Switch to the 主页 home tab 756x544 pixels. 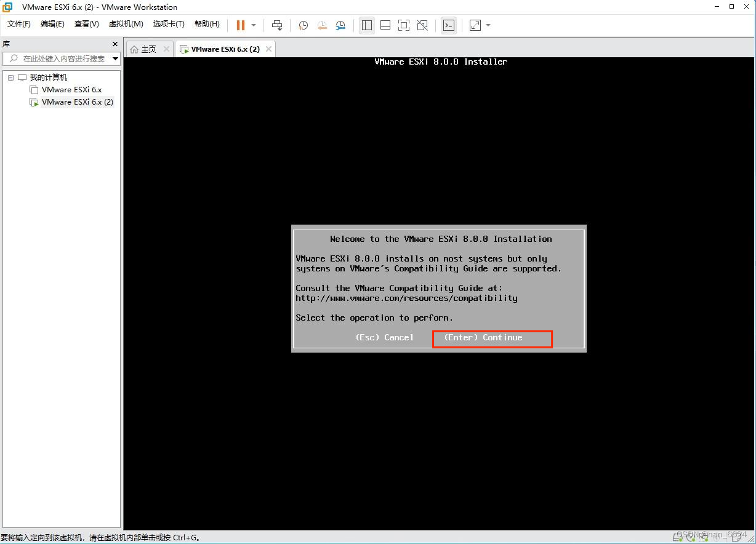148,49
